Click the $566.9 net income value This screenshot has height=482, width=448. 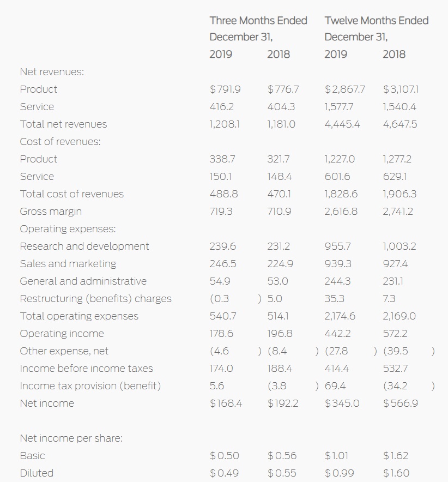(x=400, y=403)
